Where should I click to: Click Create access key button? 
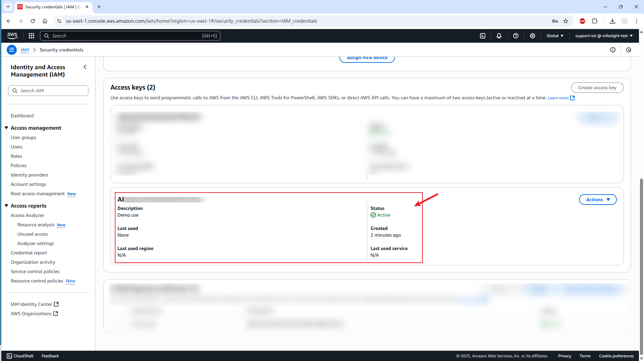(597, 88)
